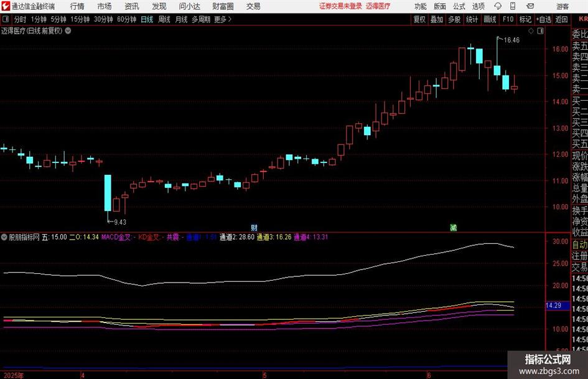Switch to 60分钟 chart period
The width and height of the screenshot is (588, 379).
click(127, 19)
